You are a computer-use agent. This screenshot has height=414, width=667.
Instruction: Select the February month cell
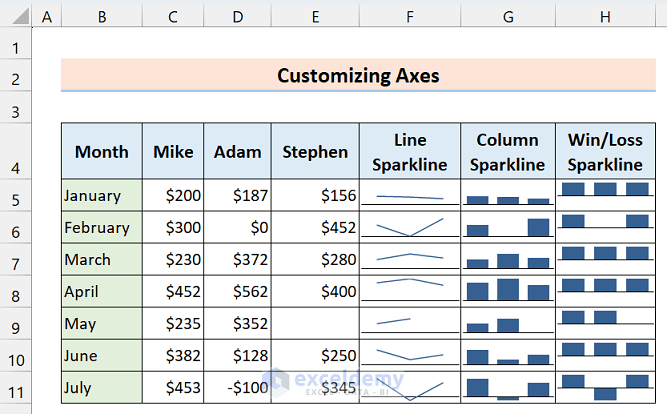[x=101, y=227]
